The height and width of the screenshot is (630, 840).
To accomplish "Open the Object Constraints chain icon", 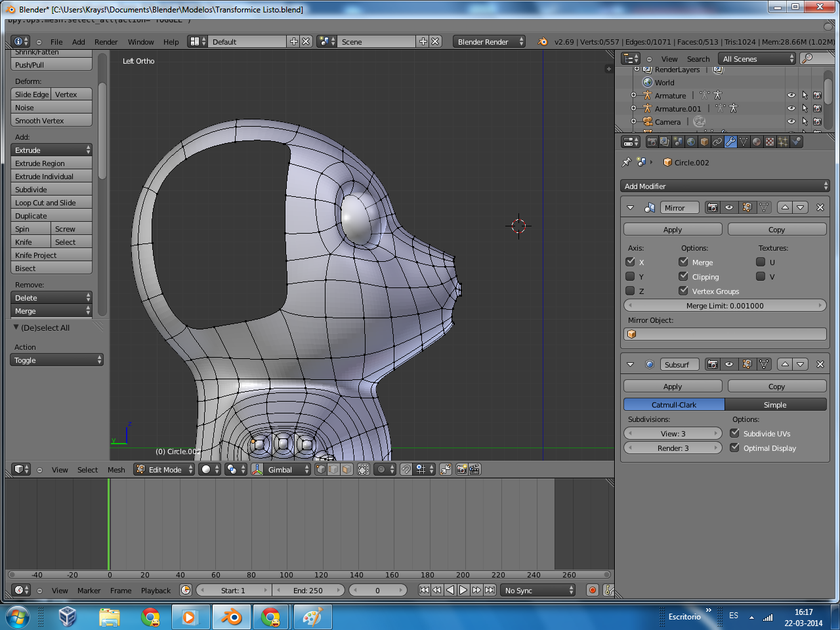I will (717, 142).
